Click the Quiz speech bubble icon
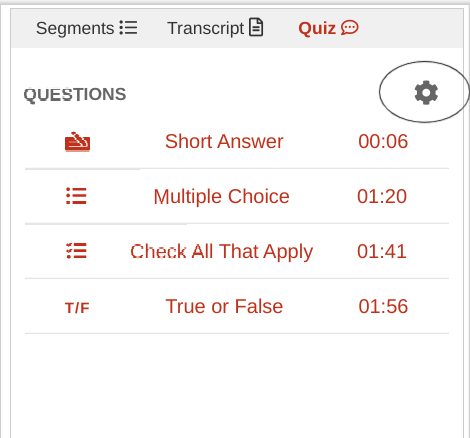The width and height of the screenshot is (470, 438). click(349, 27)
